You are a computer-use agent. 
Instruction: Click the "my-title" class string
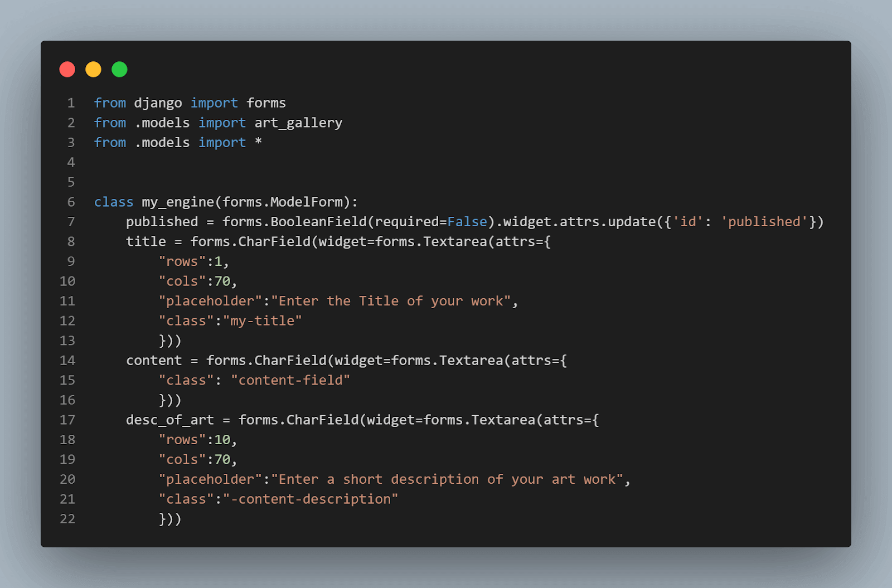[262, 321]
